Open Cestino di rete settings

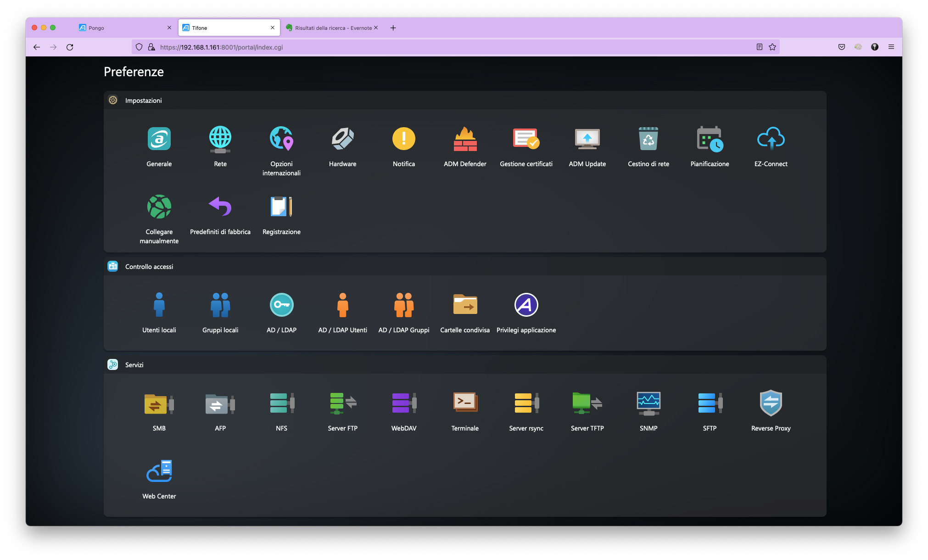click(648, 139)
